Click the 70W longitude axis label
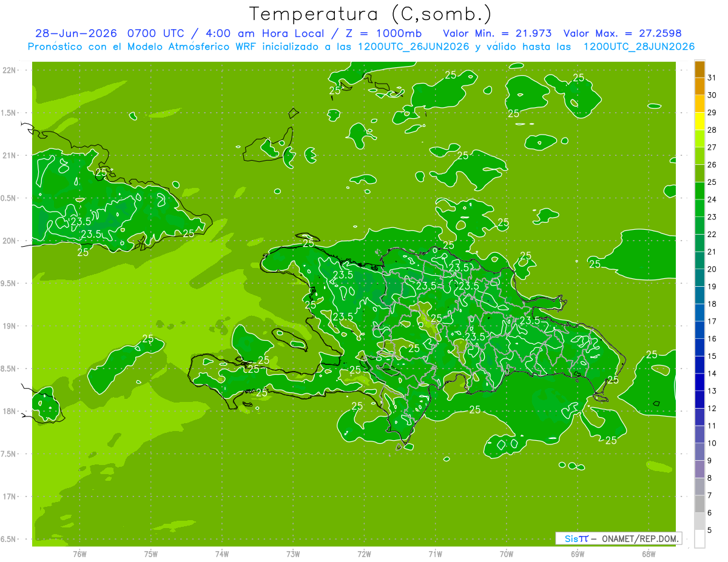The width and height of the screenshot is (728, 562). tap(507, 554)
